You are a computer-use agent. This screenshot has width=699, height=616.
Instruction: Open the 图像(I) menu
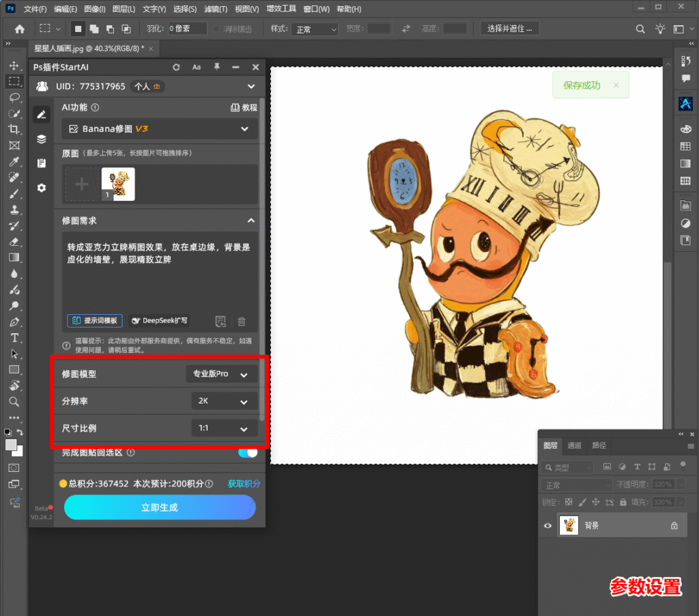point(94,9)
